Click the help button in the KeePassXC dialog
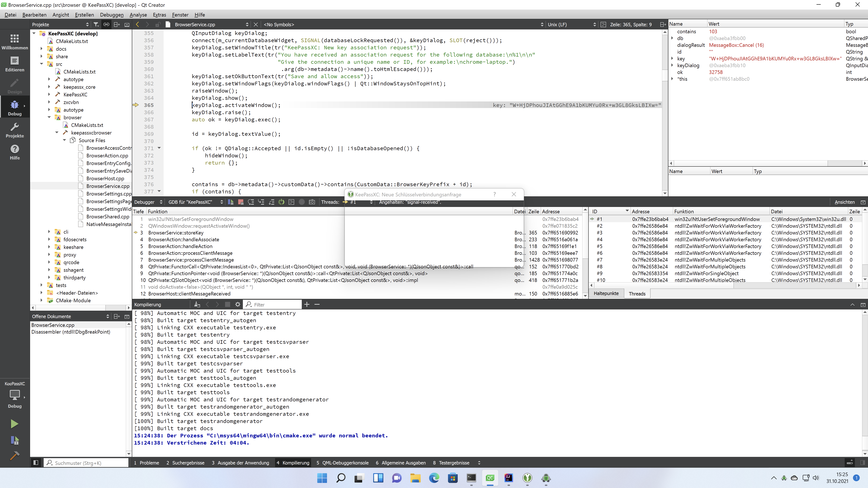 [x=494, y=194]
